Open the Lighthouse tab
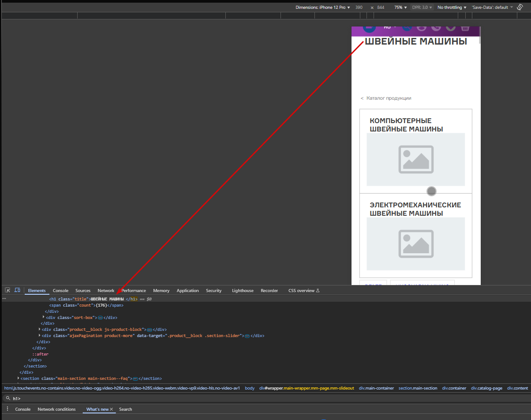 pyautogui.click(x=243, y=291)
